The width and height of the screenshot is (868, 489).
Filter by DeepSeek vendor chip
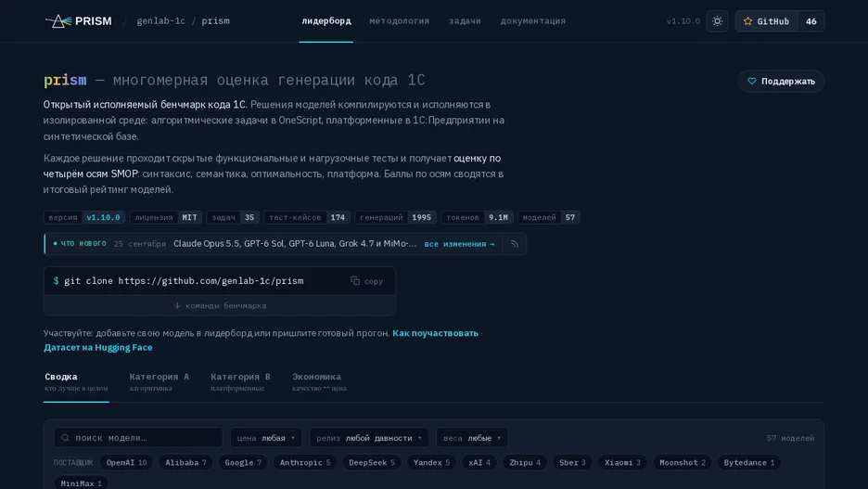(x=372, y=462)
